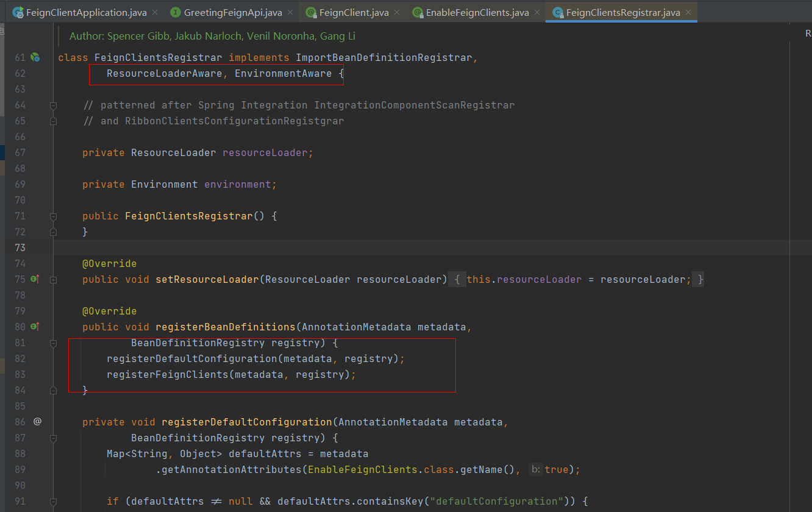Click the fold end marker on line 72

tap(53, 232)
